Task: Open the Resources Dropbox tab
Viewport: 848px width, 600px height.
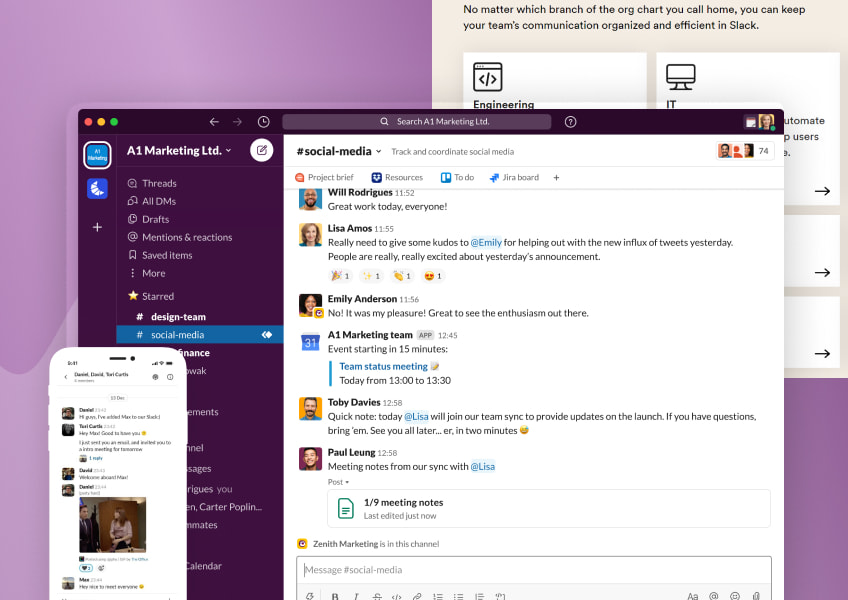Action: pyautogui.click(x=397, y=177)
